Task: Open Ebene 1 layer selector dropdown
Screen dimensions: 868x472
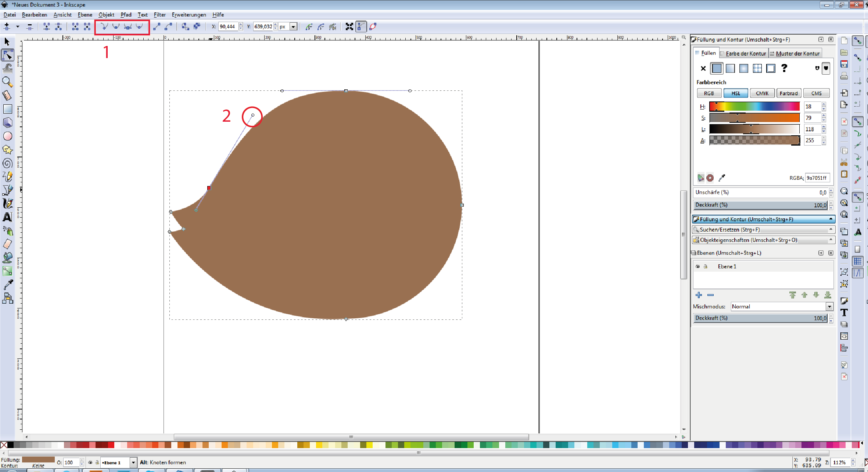Action: click(133, 462)
